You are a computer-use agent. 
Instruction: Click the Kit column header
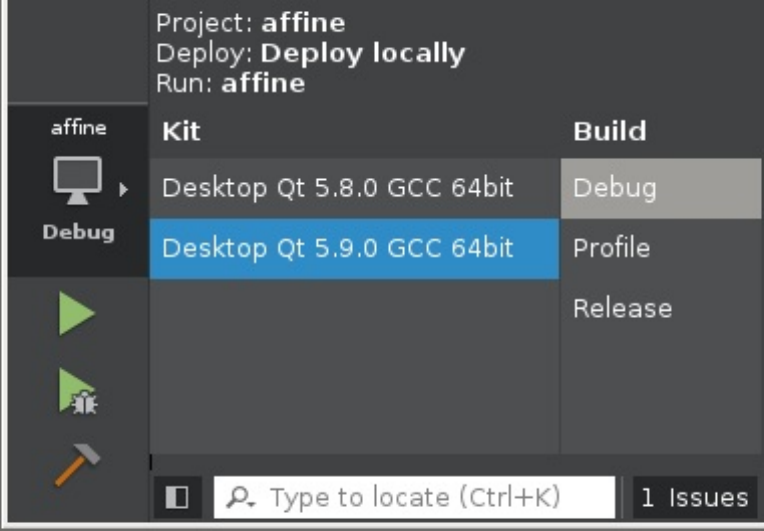[181, 131]
